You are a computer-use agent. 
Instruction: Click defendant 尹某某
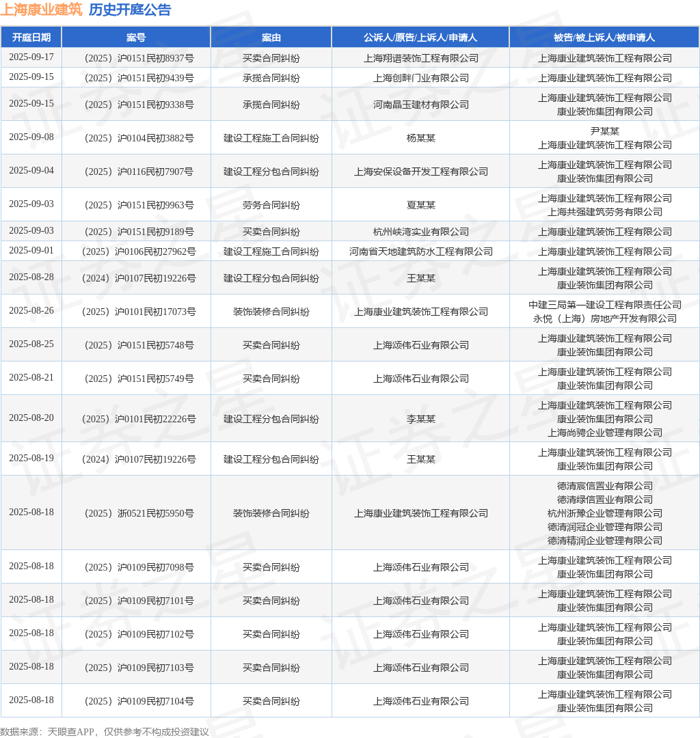pos(605,131)
